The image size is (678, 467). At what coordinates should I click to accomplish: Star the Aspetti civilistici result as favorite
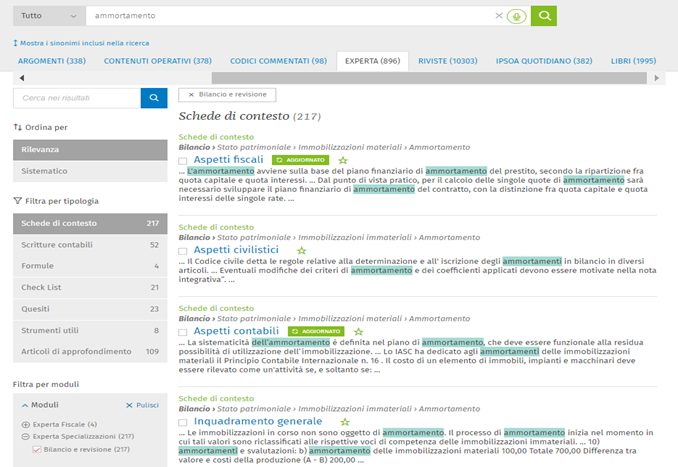point(301,250)
